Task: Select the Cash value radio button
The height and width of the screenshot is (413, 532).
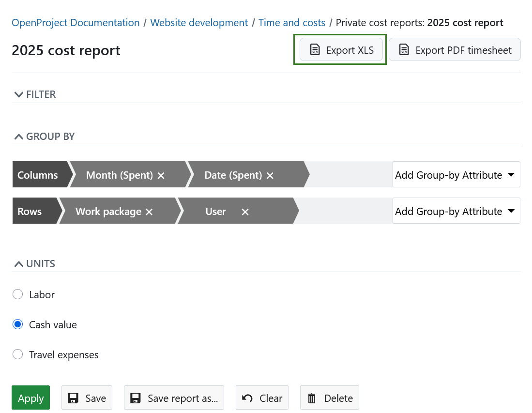Action: pyautogui.click(x=17, y=324)
